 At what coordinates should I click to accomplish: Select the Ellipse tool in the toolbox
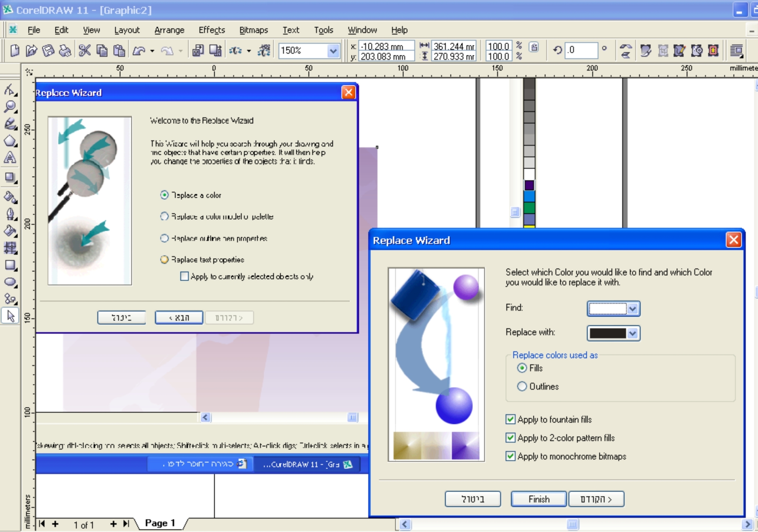pyautogui.click(x=10, y=282)
